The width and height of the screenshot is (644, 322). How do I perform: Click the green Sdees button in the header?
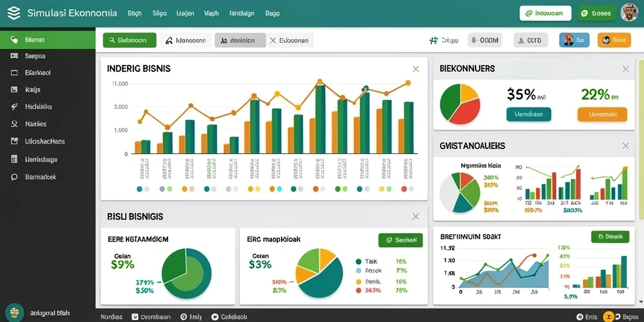pos(596,13)
